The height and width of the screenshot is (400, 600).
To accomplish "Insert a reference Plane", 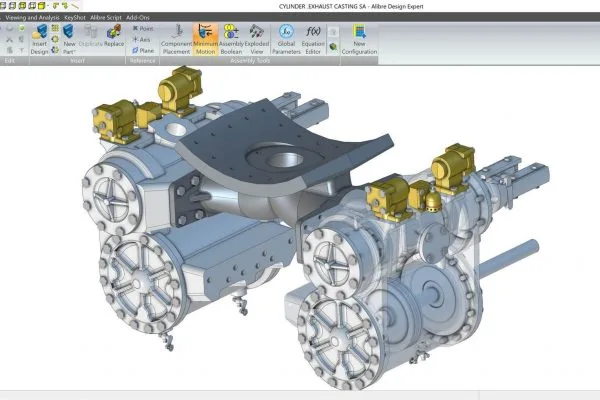I will click(143, 51).
